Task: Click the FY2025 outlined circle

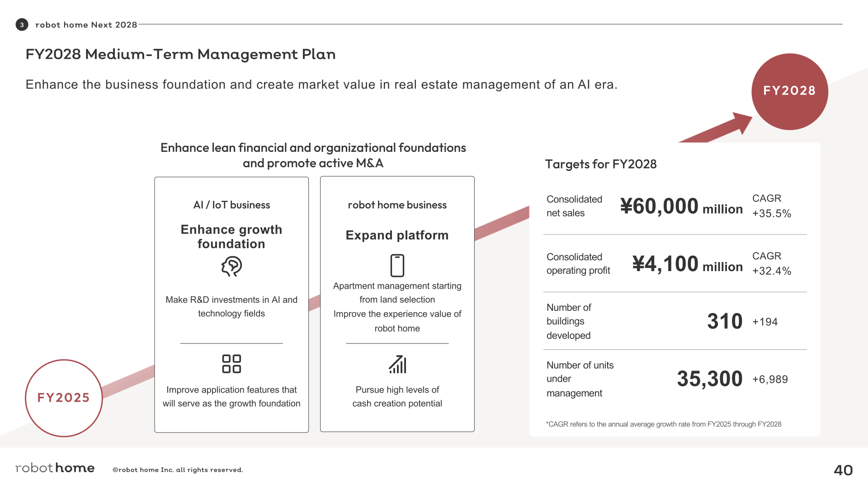Action: (64, 398)
